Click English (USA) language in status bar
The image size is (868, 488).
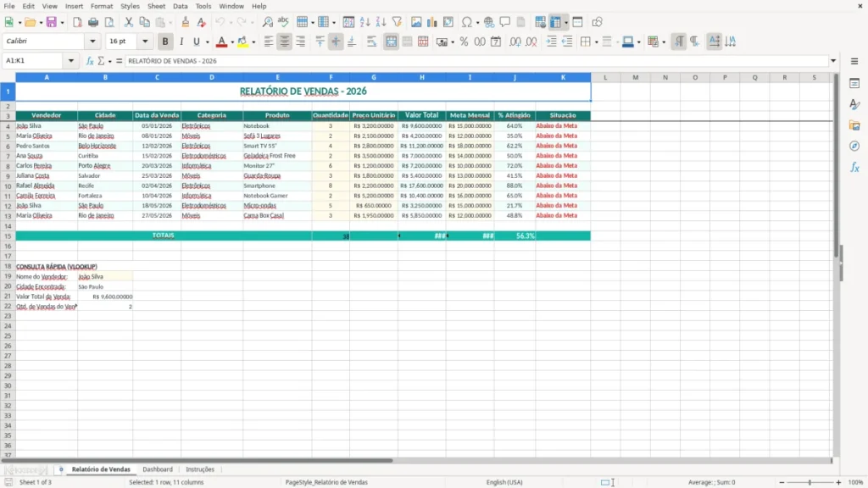[x=504, y=482]
